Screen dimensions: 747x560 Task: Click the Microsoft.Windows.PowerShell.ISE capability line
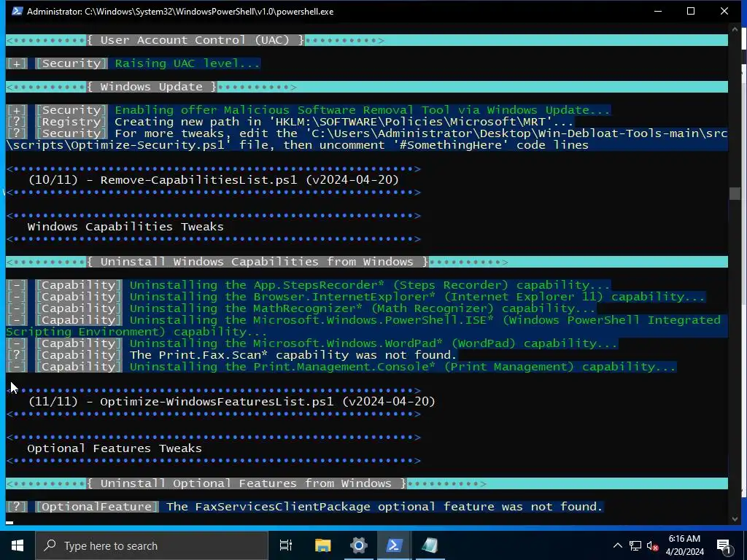click(367, 326)
